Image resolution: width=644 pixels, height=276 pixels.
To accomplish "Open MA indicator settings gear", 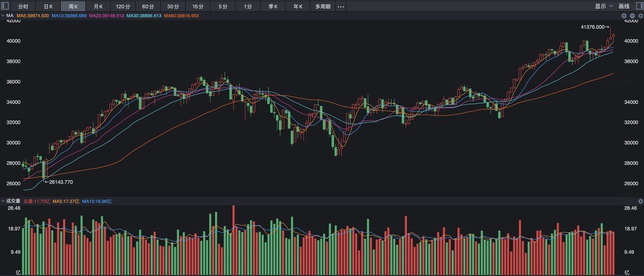I will click(x=640, y=16).
